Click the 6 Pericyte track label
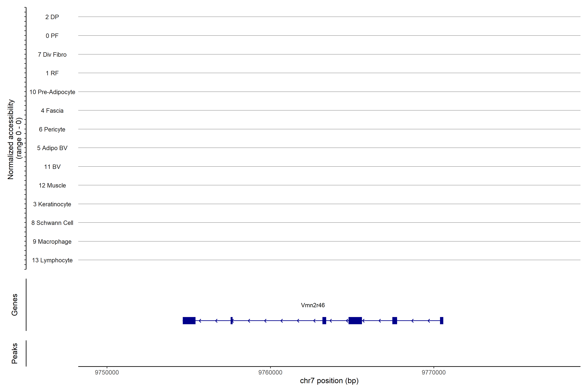588x392 pixels. [52, 129]
